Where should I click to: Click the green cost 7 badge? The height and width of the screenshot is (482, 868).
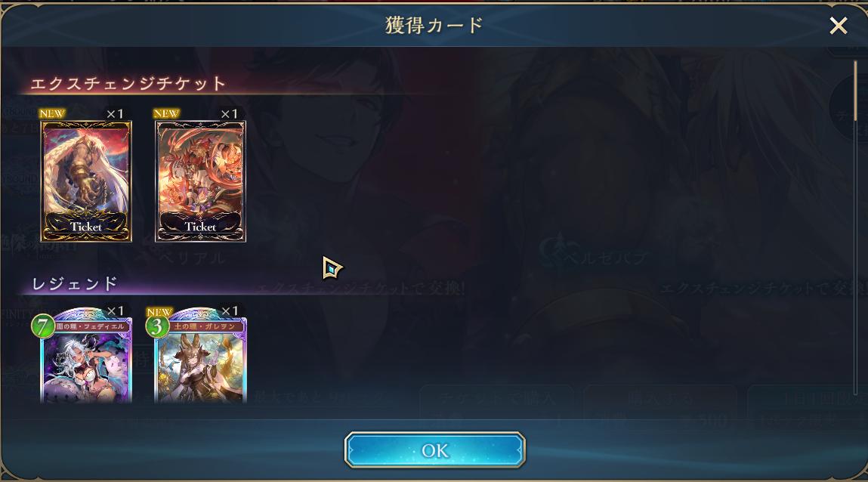pos(42,326)
